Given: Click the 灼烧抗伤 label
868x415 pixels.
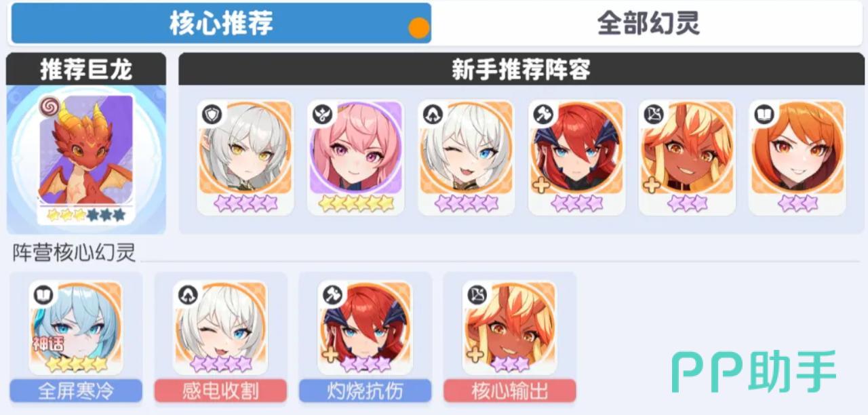Looking at the screenshot, I should [x=365, y=391].
